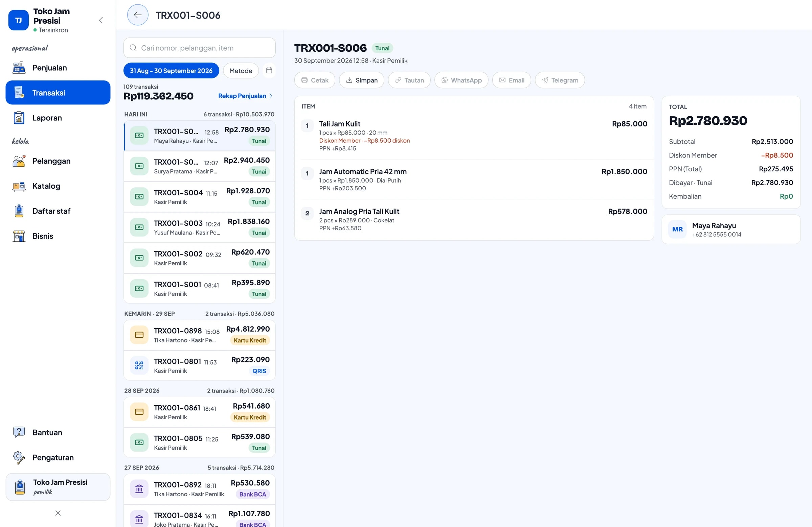Open Penjualan from the sidebar

58,68
